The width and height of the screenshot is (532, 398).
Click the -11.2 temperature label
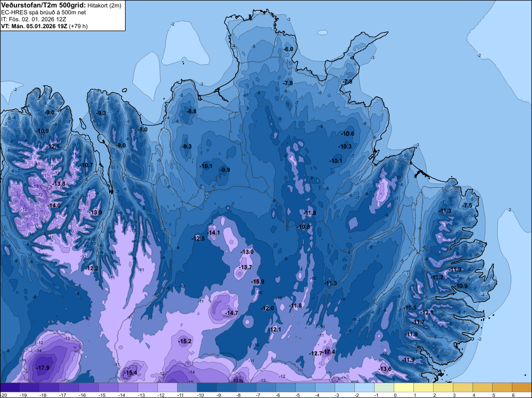click(x=437, y=277)
